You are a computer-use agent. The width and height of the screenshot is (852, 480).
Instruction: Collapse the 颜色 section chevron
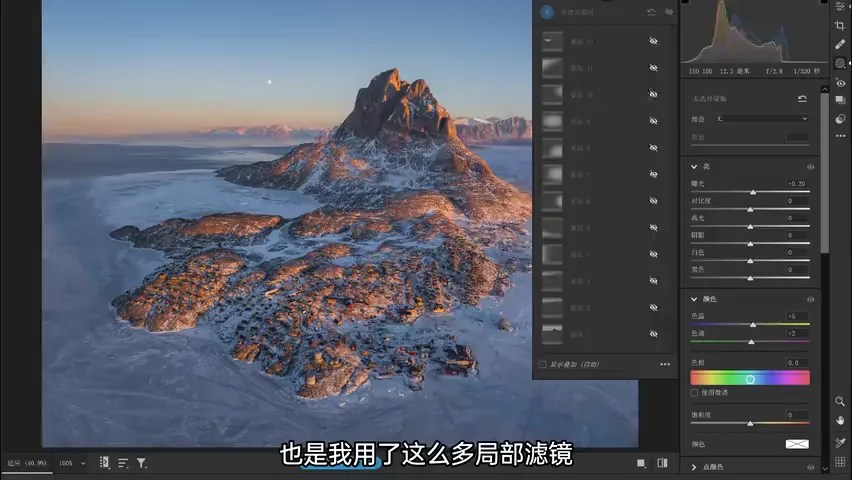(x=694, y=299)
